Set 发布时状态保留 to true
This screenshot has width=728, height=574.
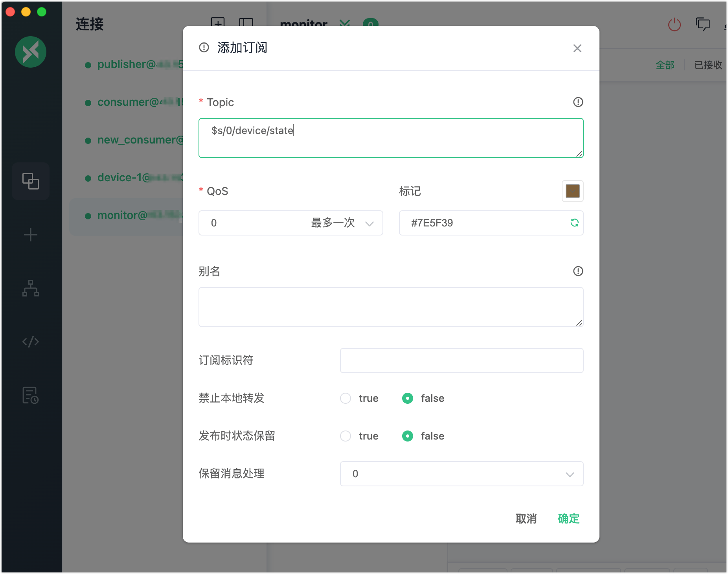346,436
